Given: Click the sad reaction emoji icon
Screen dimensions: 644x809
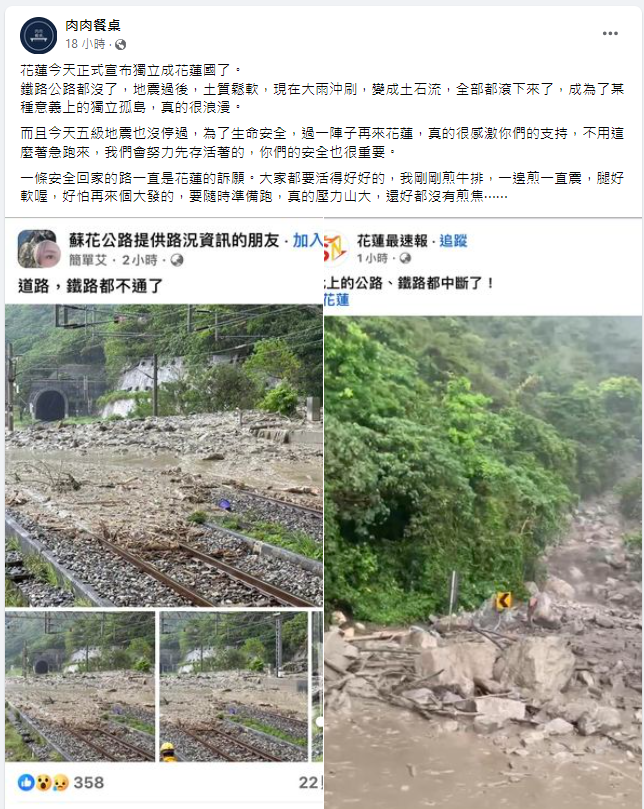Looking at the screenshot, I should point(60,783).
